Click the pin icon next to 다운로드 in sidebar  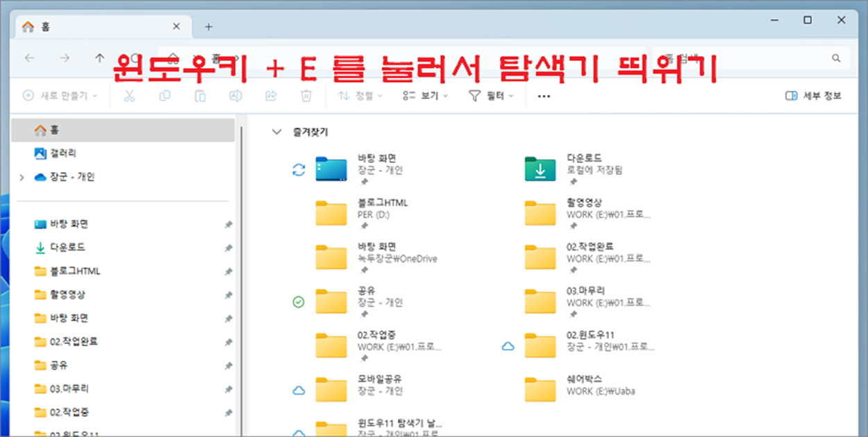click(228, 248)
